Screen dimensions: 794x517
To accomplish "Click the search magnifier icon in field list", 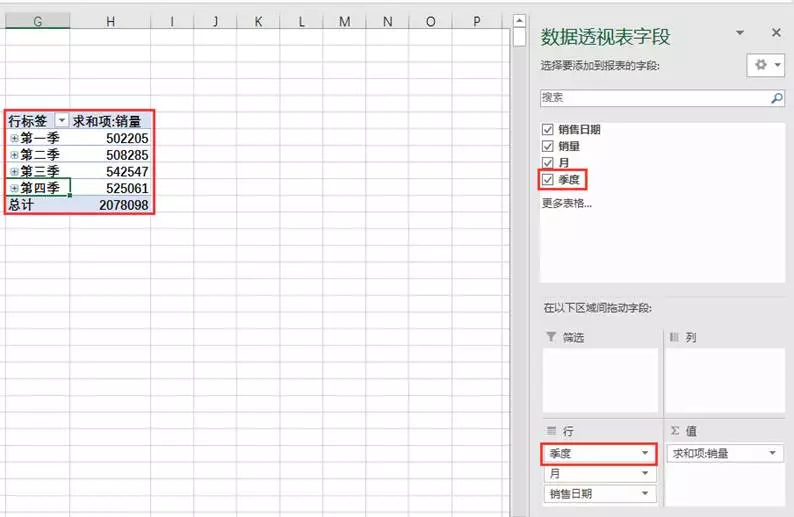I will tap(776, 98).
